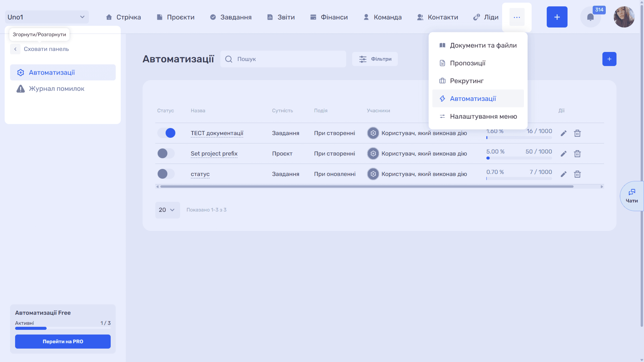Delete the статус automation
The height and width of the screenshot is (362, 644).
[577, 174]
